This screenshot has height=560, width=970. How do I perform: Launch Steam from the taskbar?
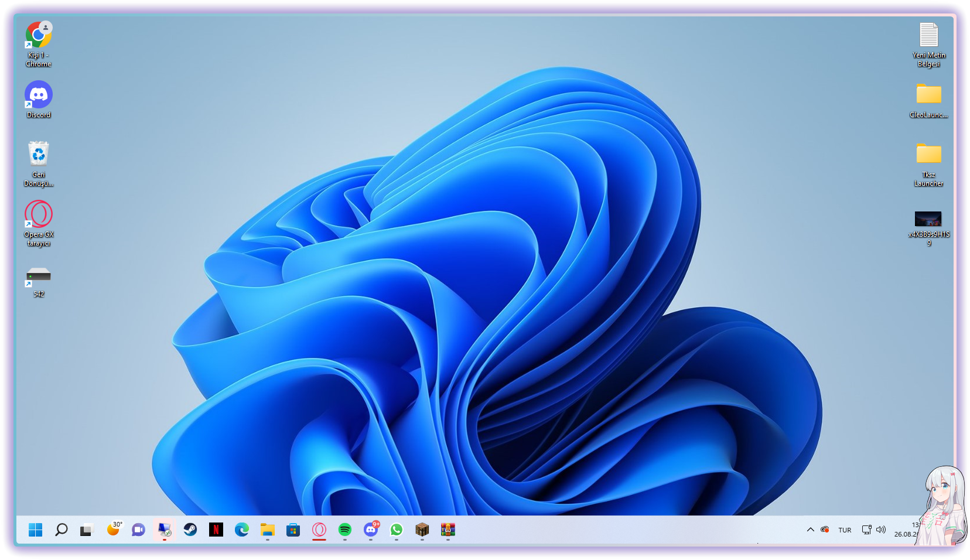click(x=190, y=530)
